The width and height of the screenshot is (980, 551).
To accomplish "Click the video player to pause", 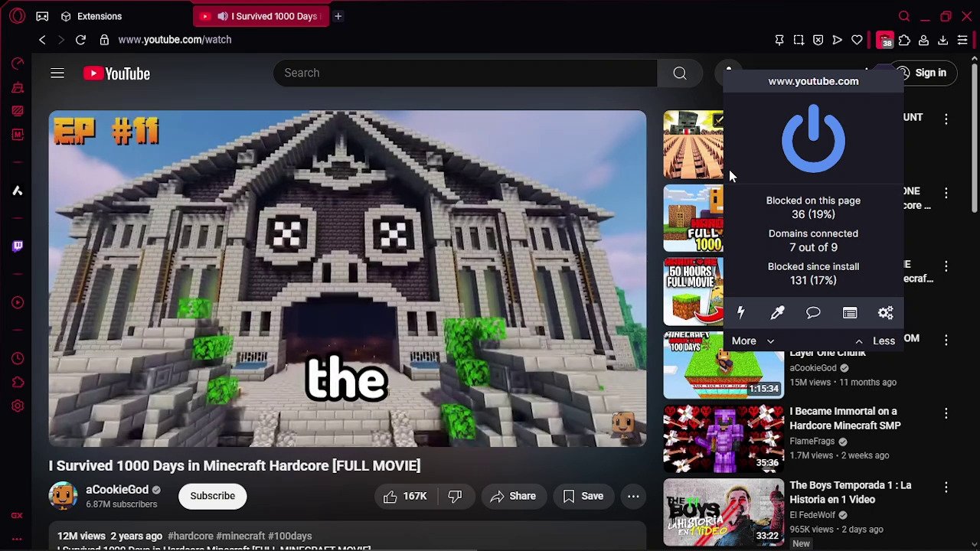I will click(348, 279).
